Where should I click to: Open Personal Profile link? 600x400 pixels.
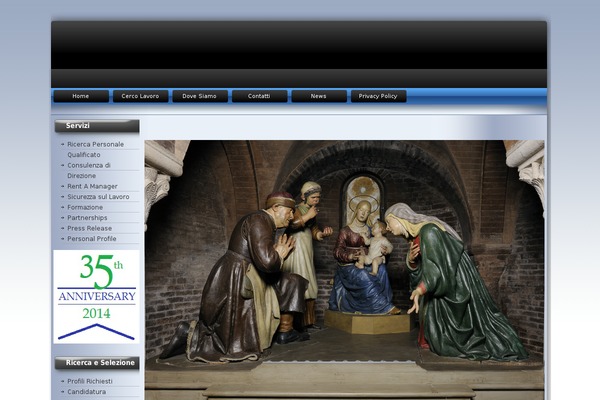[x=91, y=239]
